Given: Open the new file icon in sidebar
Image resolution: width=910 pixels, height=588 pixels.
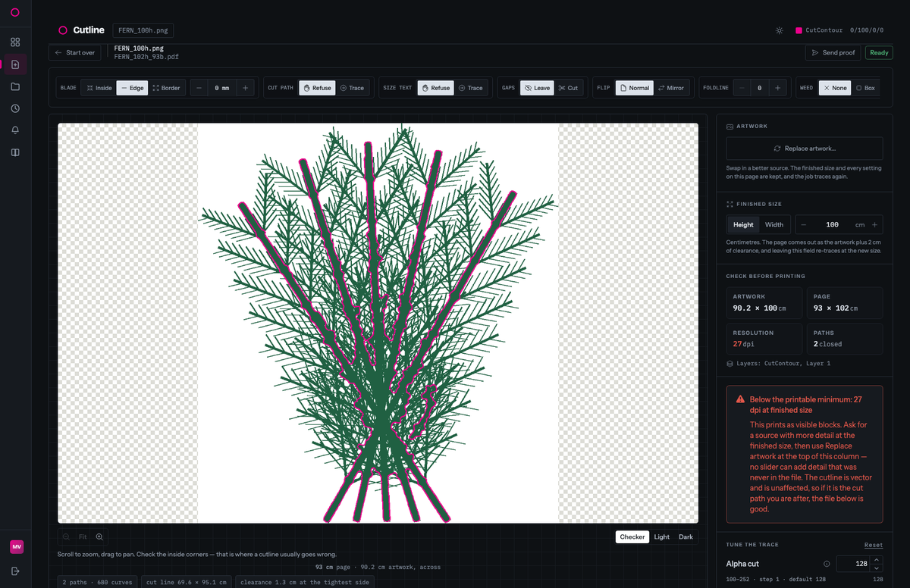Looking at the screenshot, I should 15,64.
